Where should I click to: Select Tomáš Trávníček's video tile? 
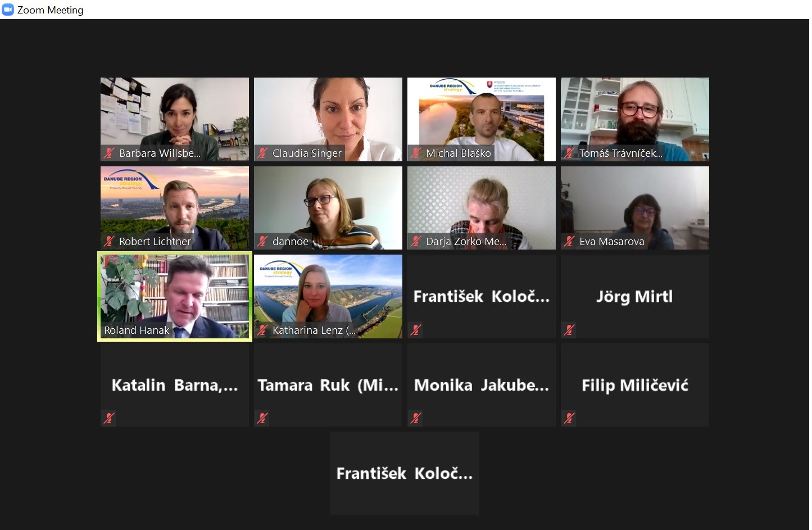tap(635, 119)
